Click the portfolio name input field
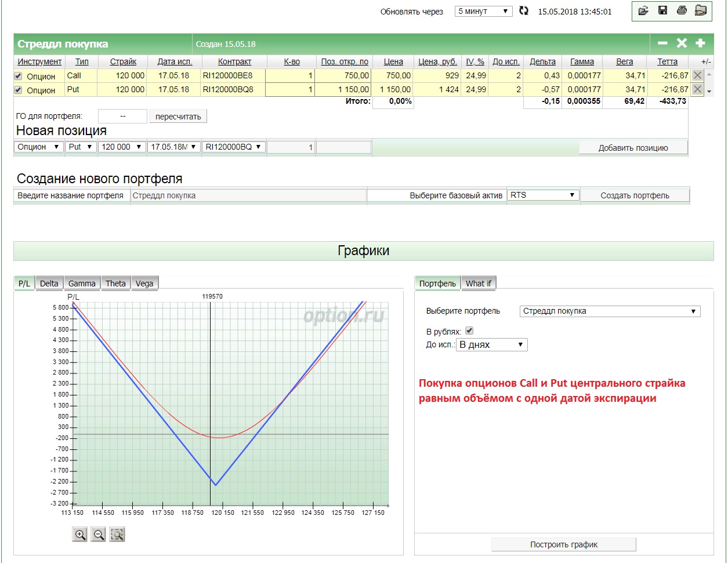728x563 pixels. [x=248, y=195]
